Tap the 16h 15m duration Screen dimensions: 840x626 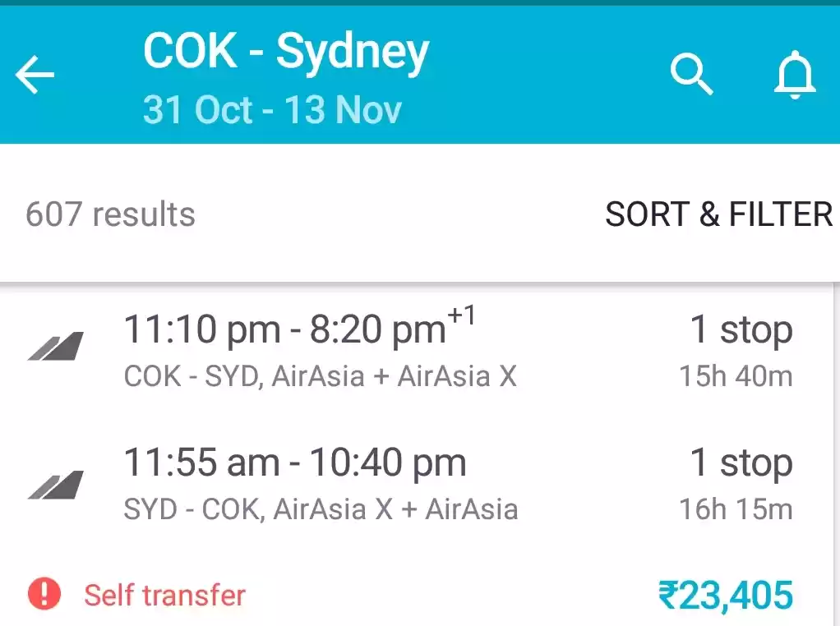point(736,509)
